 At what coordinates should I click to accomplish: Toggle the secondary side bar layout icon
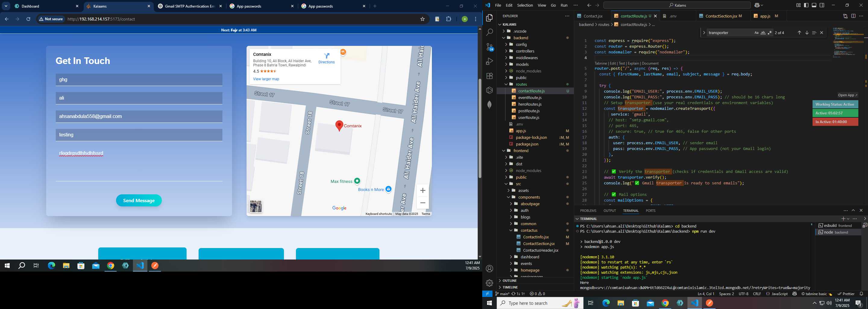(x=822, y=5)
